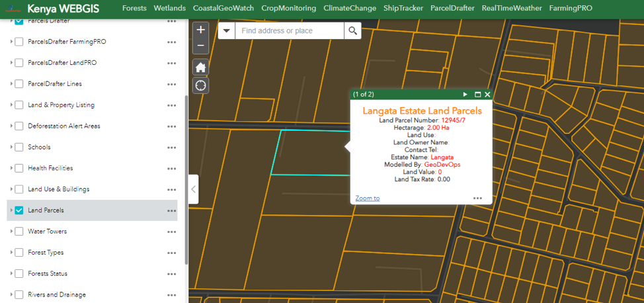Select the Land & Property Listing layer
The width and height of the screenshot is (644, 303).
pyautogui.click(x=19, y=105)
